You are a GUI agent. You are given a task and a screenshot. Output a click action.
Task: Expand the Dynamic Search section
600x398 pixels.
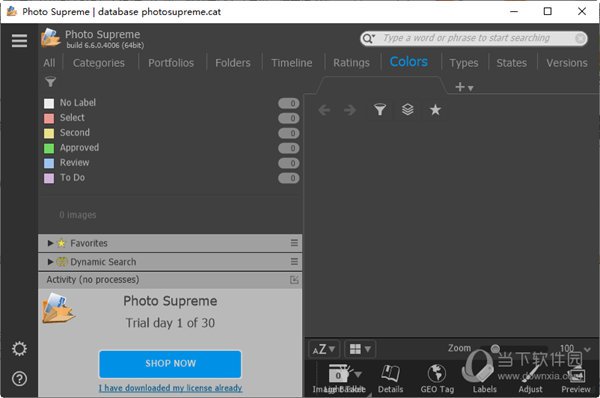click(x=50, y=262)
